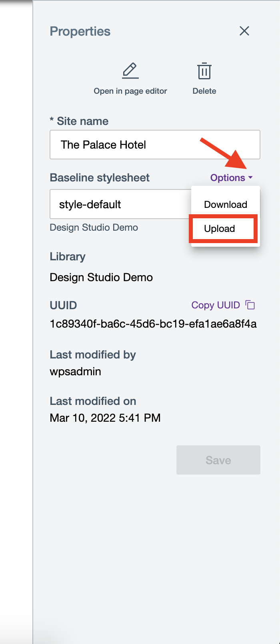Click the Save button
The image size is (280, 644).
(x=218, y=460)
